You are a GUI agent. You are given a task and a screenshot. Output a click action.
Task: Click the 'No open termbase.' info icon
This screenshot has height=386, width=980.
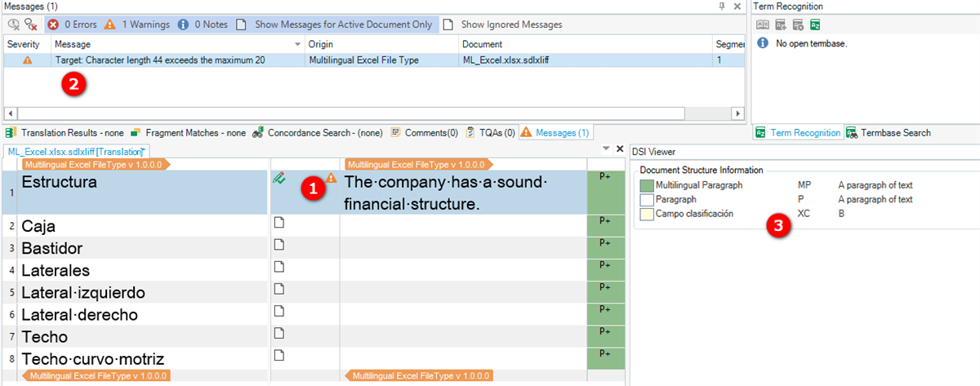click(762, 42)
